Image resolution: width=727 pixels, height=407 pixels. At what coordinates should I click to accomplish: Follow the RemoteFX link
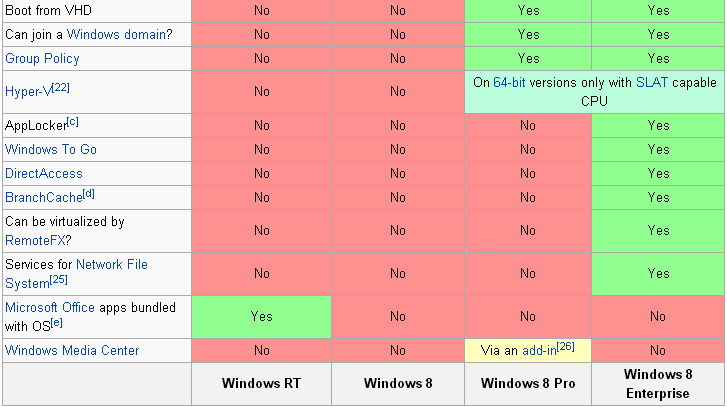[35, 240]
